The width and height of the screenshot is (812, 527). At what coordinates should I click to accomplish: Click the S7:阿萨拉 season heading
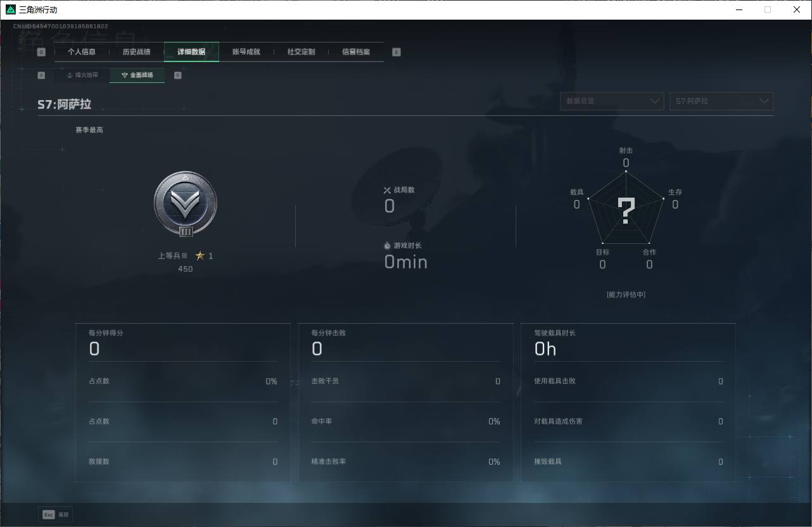coord(64,105)
